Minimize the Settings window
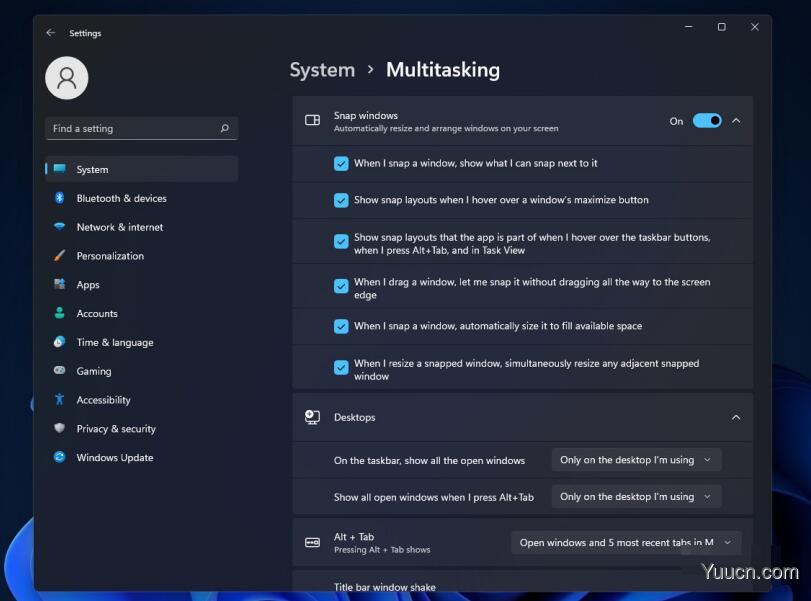The image size is (811, 601). (688, 27)
